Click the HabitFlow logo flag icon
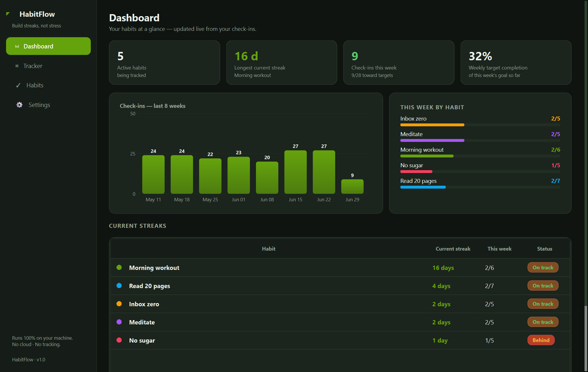Viewport: 588px width, 372px height. pos(8,14)
